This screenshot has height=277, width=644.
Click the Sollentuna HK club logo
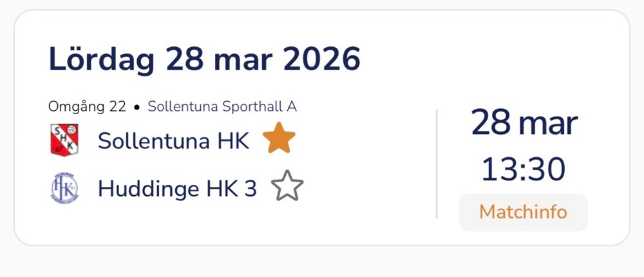tap(64, 140)
